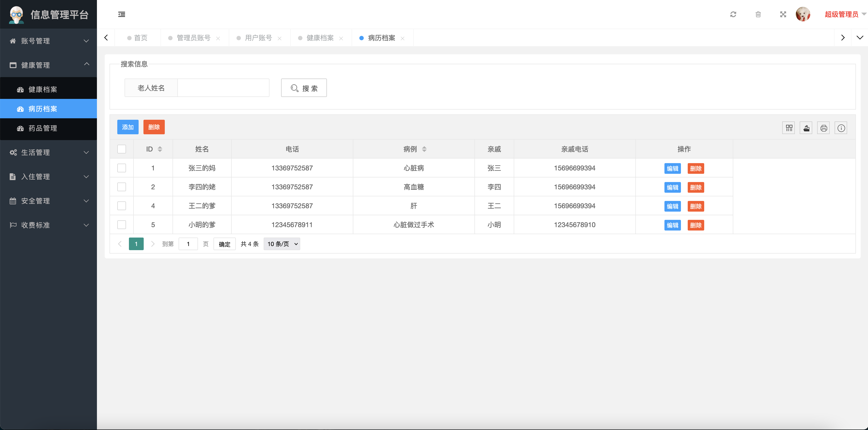The image size is (868, 430).
Task: Click 编辑 for the 李四的姥 row
Action: click(672, 187)
